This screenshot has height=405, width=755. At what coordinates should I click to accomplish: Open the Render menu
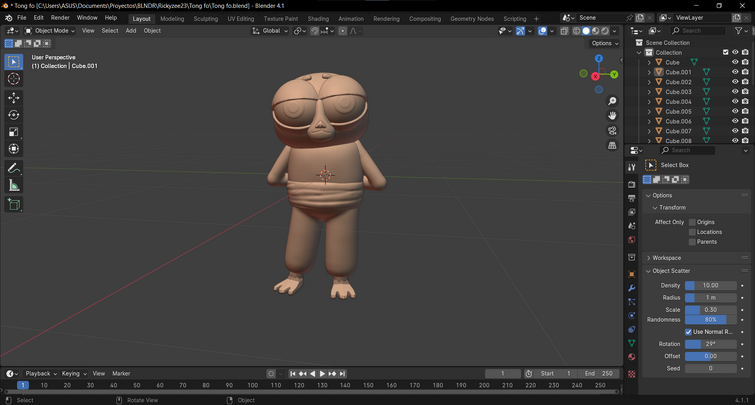(60, 18)
